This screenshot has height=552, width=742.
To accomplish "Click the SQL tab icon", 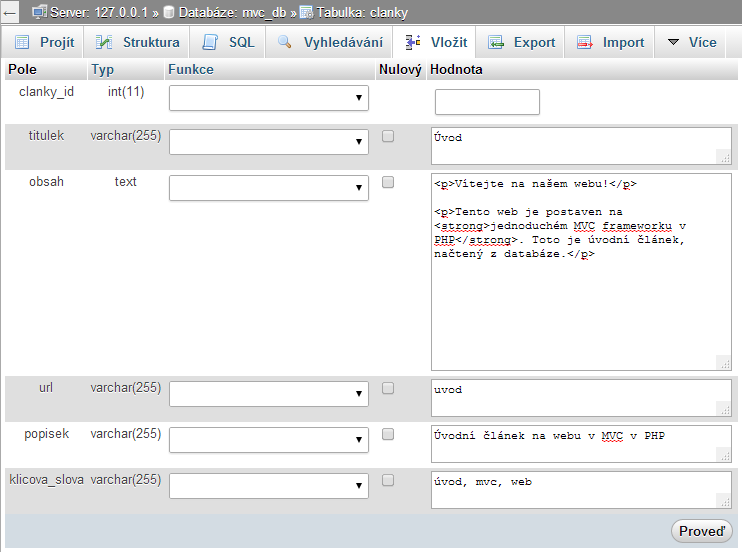I will [x=210, y=43].
